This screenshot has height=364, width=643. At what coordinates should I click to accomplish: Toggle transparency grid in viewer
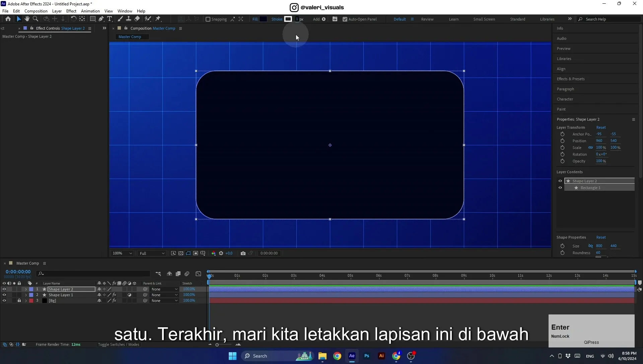181,253
